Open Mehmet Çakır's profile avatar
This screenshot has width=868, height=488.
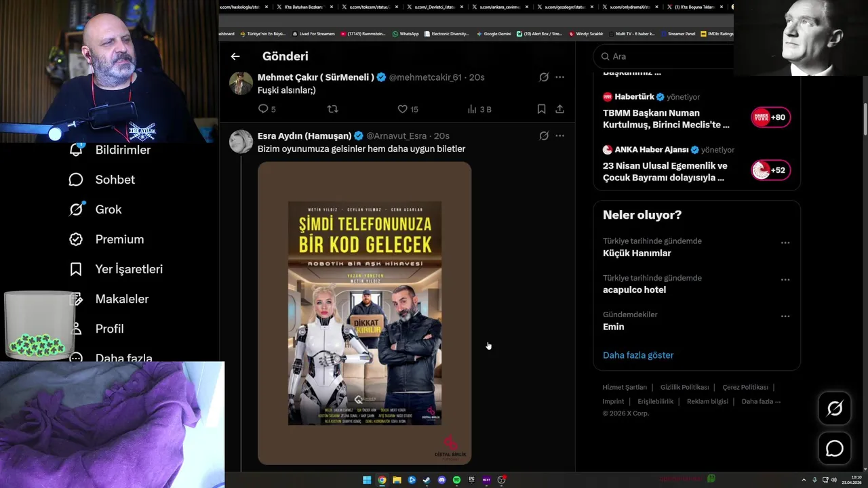[x=241, y=83]
